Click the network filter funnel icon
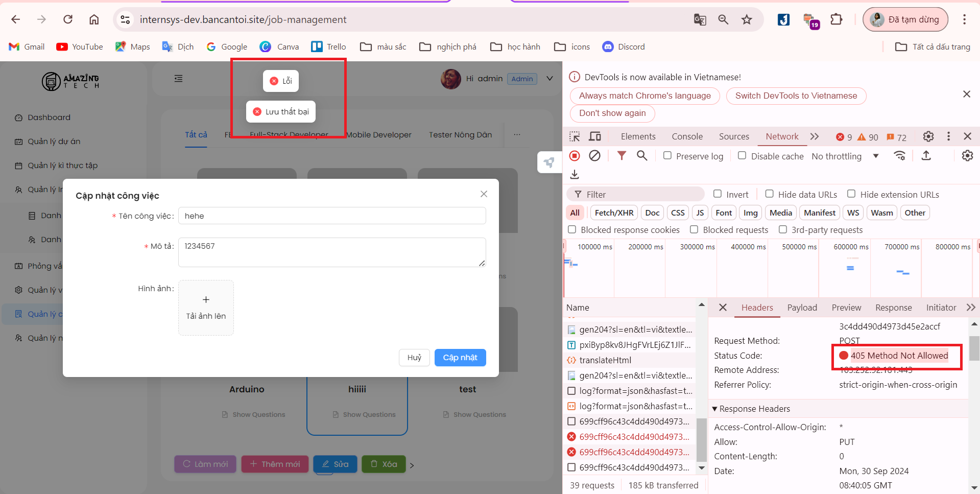The width and height of the screenshot is (980, 494). pyautogui.click(x=622, y=156)
